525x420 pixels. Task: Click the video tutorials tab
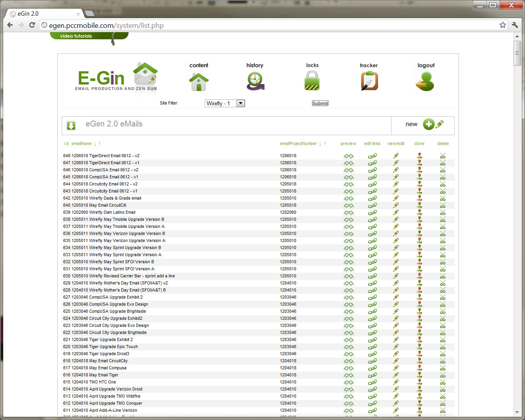[76, 36]
